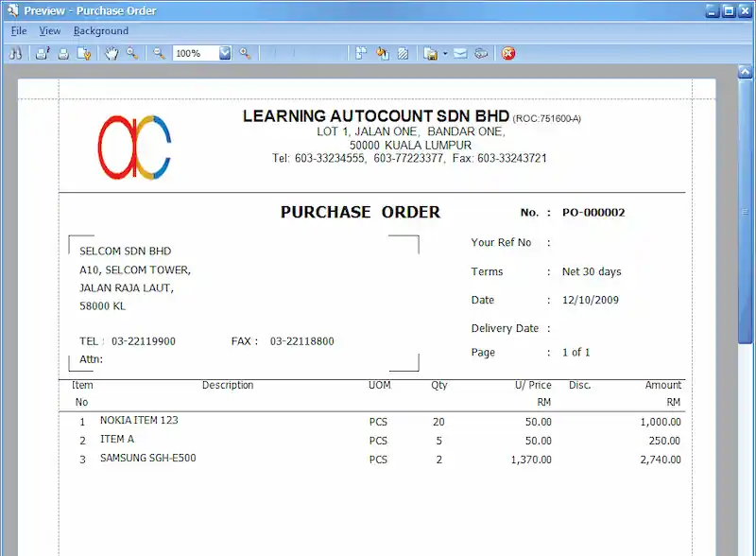Click the supplier fax 03-22118800
The height and width of the screenshot is (556, 756).
tap(301, 341)
